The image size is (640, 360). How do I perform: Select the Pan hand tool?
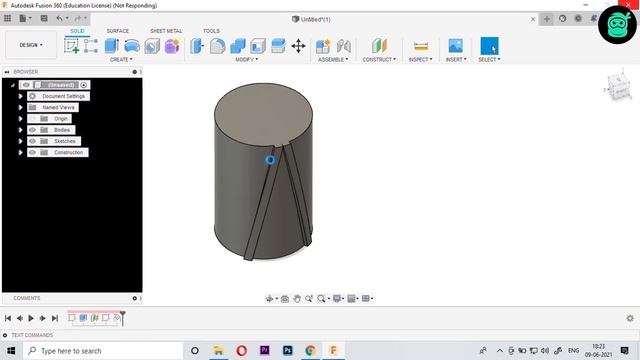pos(297,299)
